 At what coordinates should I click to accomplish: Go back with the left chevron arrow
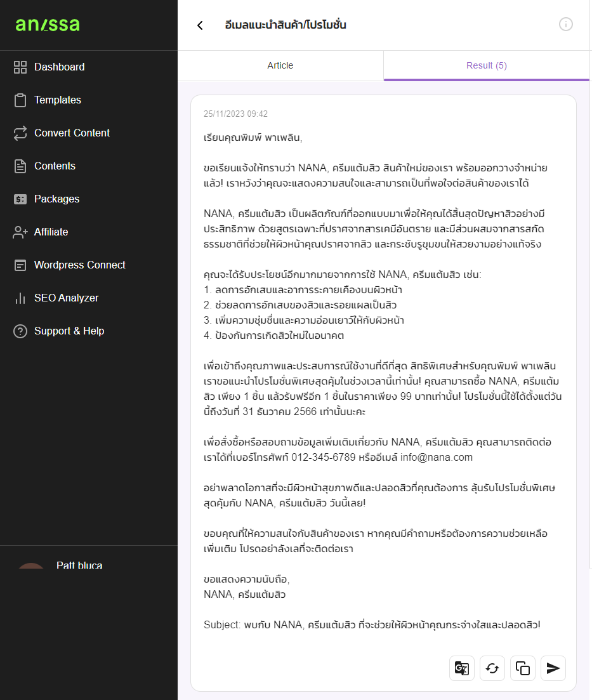(200, 25)
